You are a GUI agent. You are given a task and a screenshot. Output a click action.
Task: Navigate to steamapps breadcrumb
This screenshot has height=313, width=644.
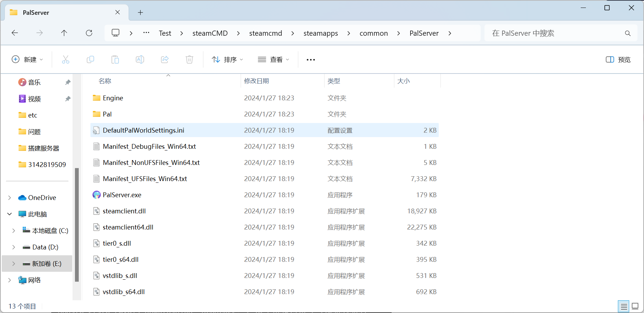pos(321,33)
